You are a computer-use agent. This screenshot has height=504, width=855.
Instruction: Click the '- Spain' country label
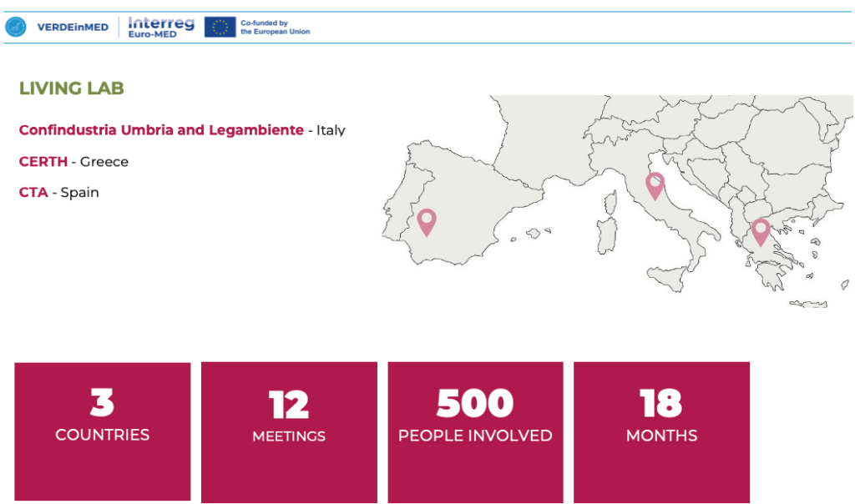[x=76, y=192]
